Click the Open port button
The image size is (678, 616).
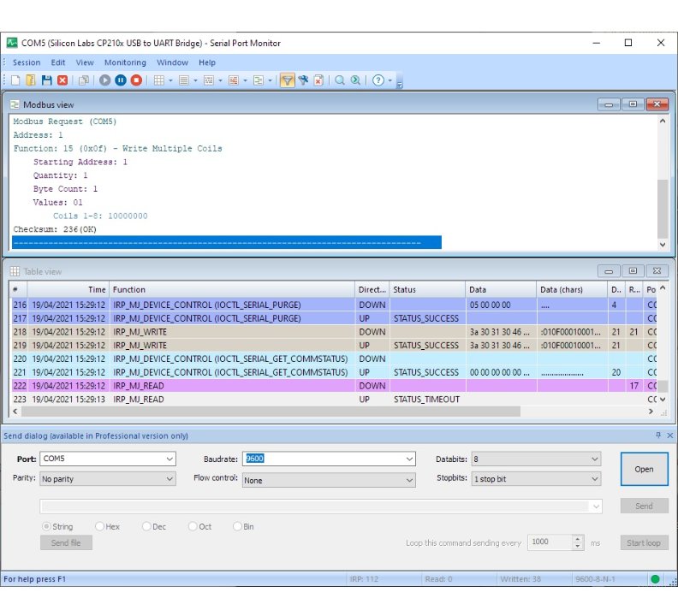[645, 469]
